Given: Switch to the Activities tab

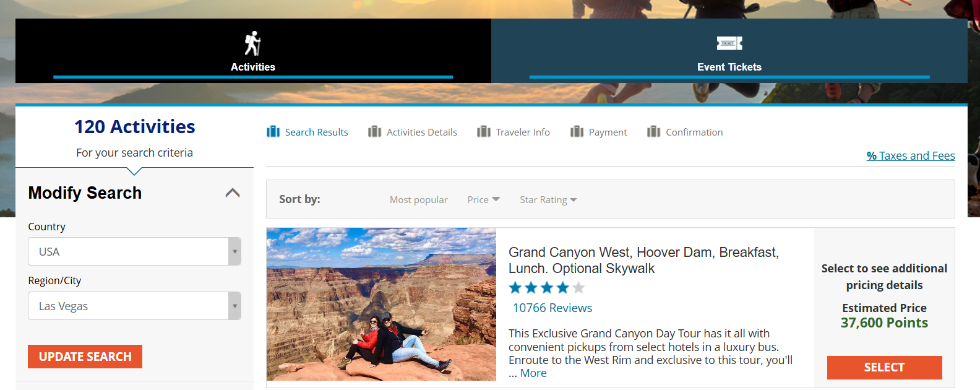Looking at the screenshot, I should pos(253,51).
